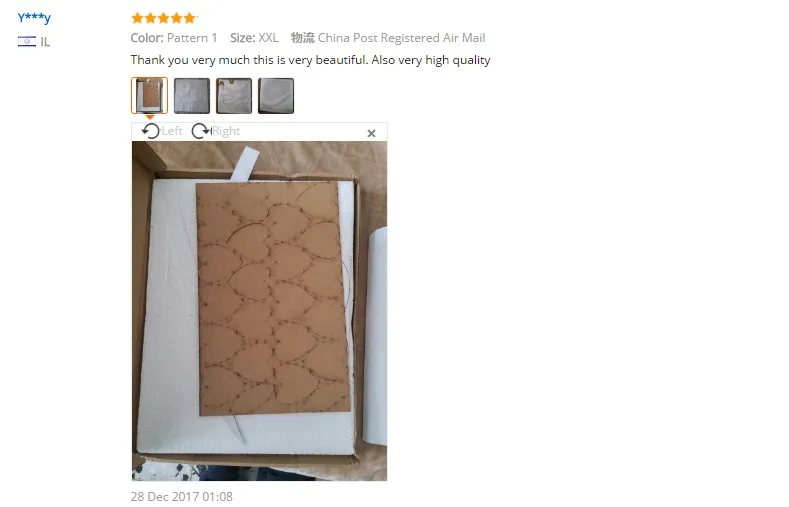Click the "Left" rotate label
The height and width of the screenshot is (507, 789).
pos(172,131)
